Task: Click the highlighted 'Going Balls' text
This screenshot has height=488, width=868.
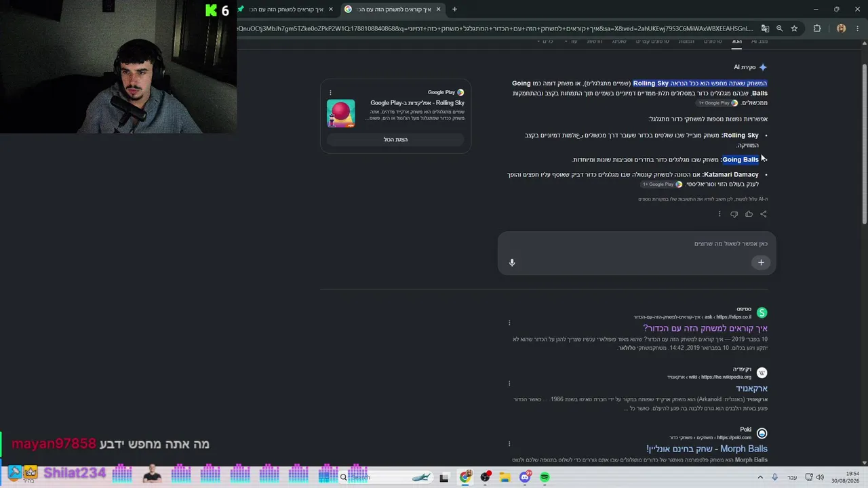Action: (741, 160)
